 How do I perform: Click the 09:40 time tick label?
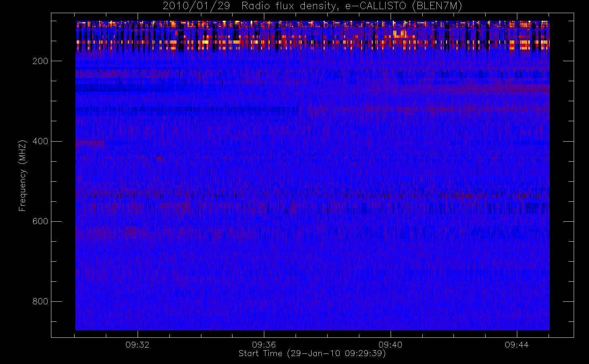390,345
